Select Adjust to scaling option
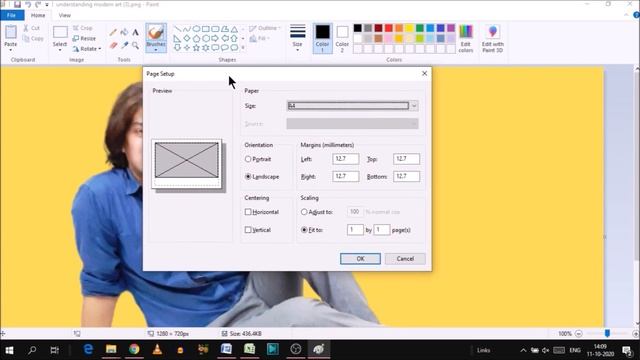The width and height of the screenshot is (640, 360). tap(304, 212)
